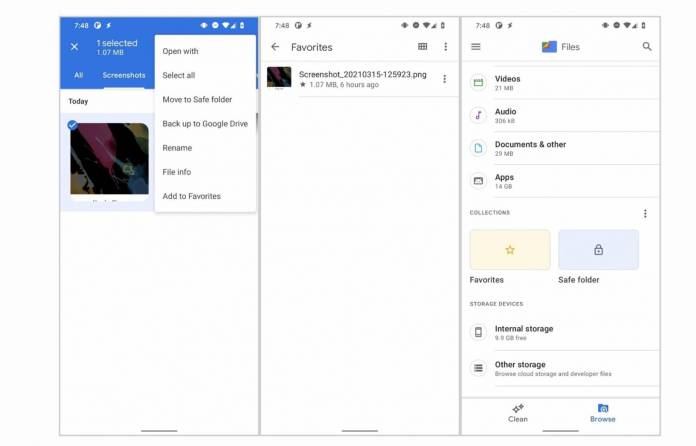Click the Favorites label under Collections

(486, 280)
